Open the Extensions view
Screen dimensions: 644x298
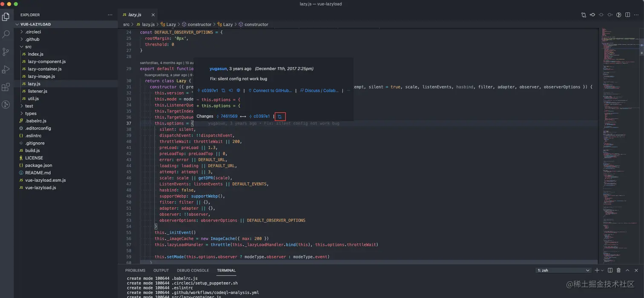[6, 87]
